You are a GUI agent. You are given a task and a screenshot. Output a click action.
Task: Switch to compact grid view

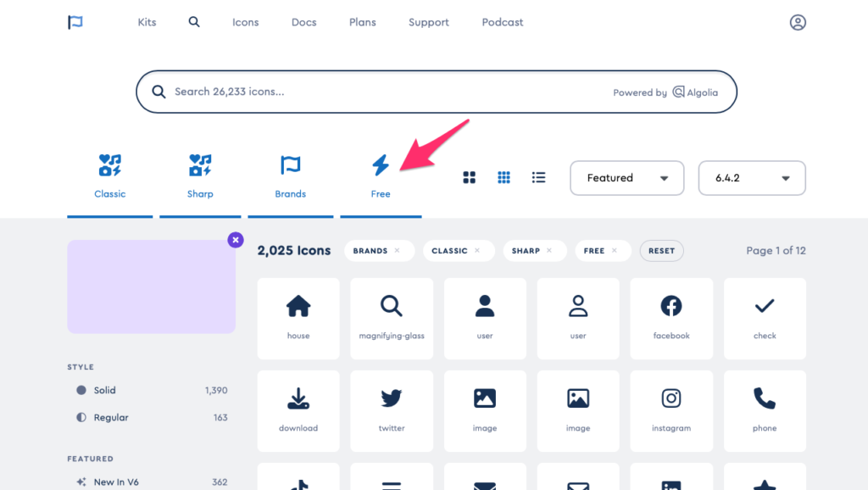pos(504,177)
